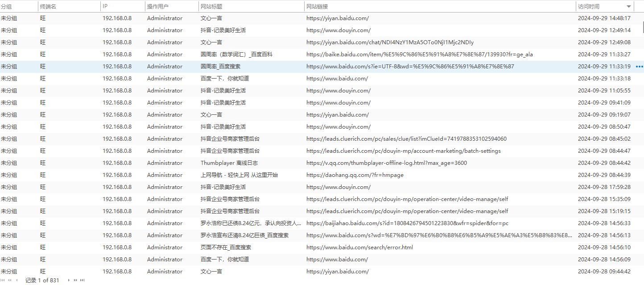Sort by the 操作用户 column header
The height and width of the screenshot is (285, 644).
158,6
